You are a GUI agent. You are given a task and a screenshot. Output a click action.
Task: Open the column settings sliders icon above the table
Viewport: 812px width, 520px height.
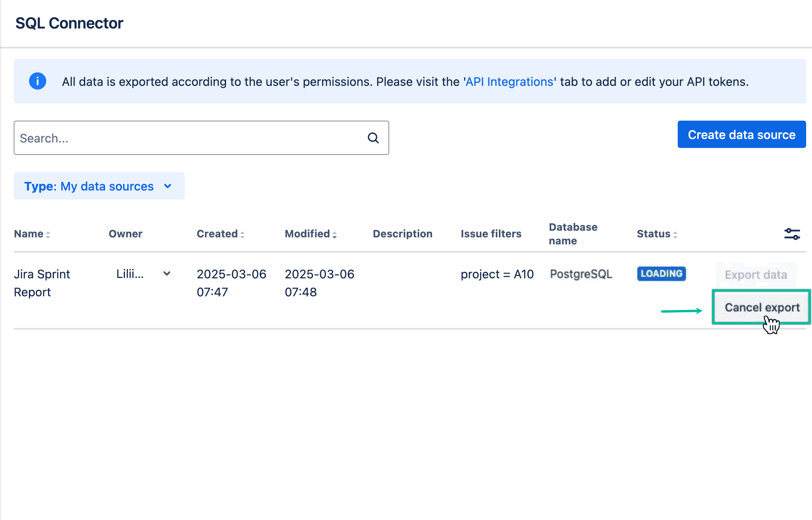click(x=792, y=233)
